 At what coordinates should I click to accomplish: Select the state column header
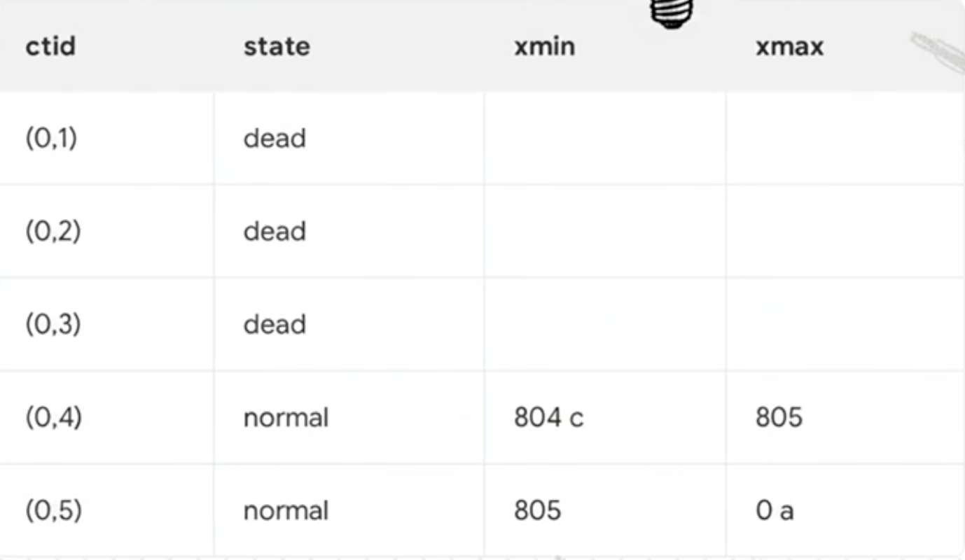(277, 47)
